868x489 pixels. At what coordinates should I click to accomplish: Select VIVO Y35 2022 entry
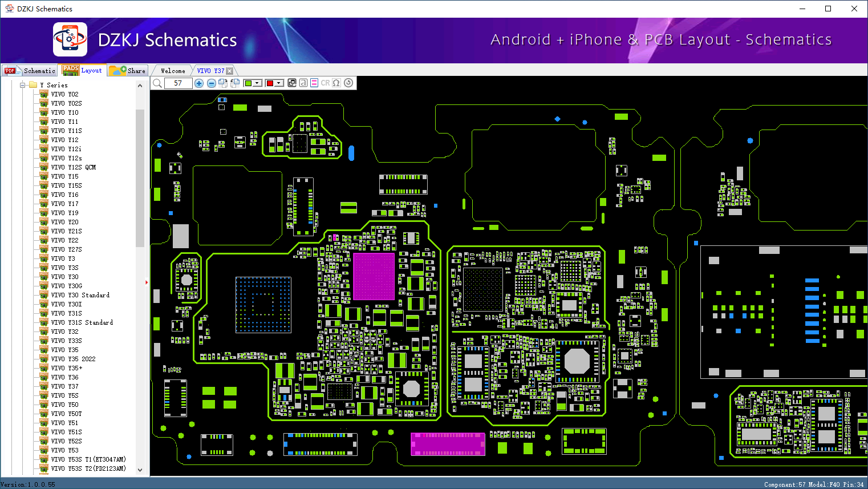coord(73,359)
